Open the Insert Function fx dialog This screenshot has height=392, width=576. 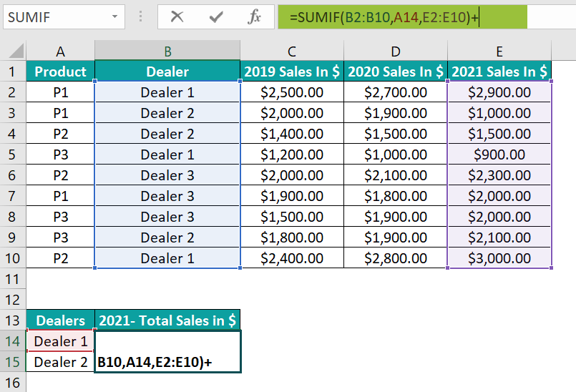point(254,17)
